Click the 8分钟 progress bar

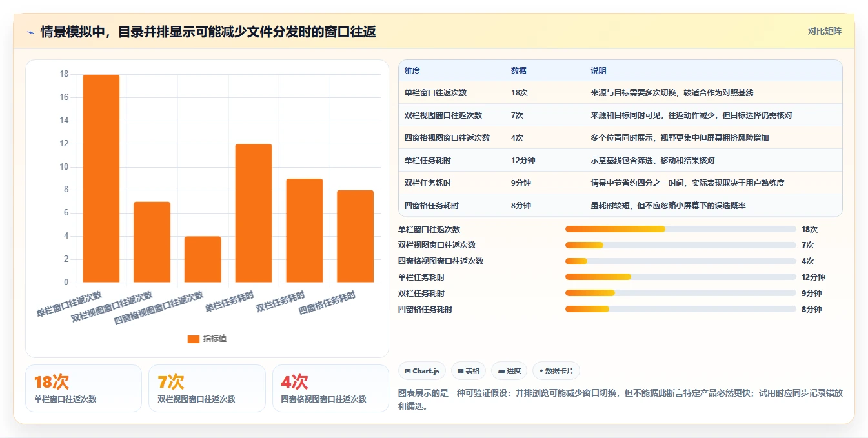coord(680,309)
